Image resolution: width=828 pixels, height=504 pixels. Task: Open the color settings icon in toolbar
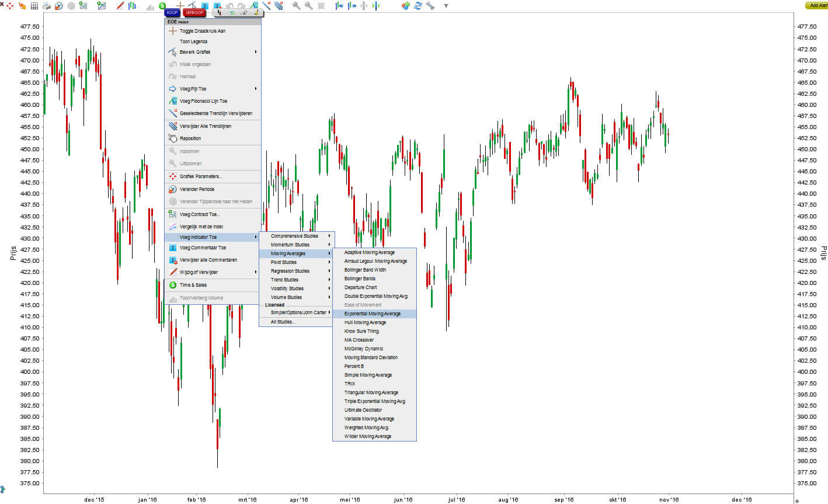[x=406, y=6]
